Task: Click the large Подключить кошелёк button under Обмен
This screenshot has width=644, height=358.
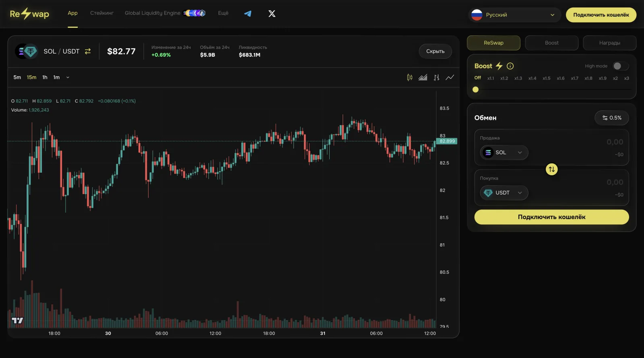Action: (x=552, y=217)
